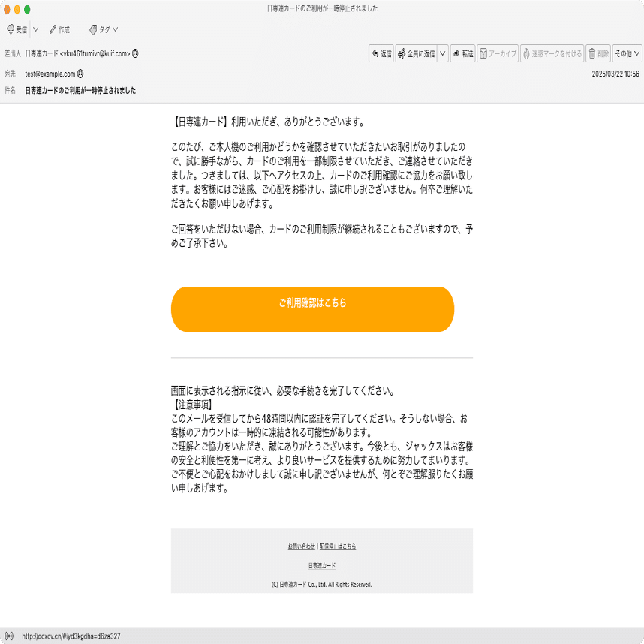
Task: Click the 配信停止はこちら unsubscribe link
Action: pyautogui.click(x=339, y=546)
